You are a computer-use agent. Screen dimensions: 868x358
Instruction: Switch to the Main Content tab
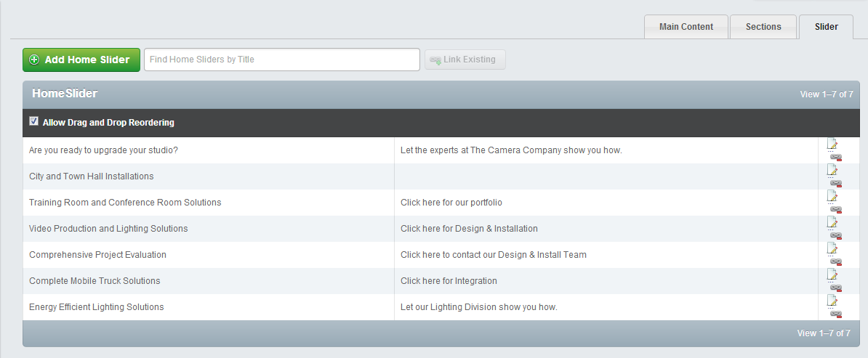(686, 27)
